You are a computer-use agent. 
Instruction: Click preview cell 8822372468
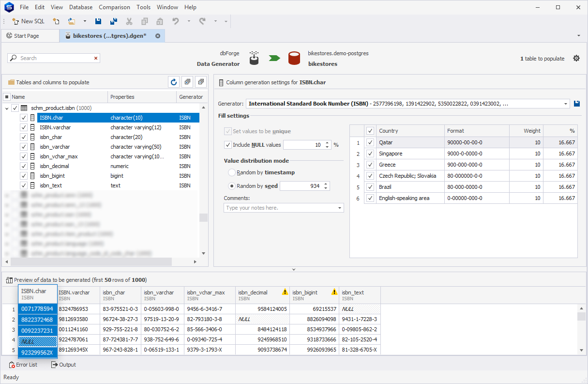click(x=37, y=320)
